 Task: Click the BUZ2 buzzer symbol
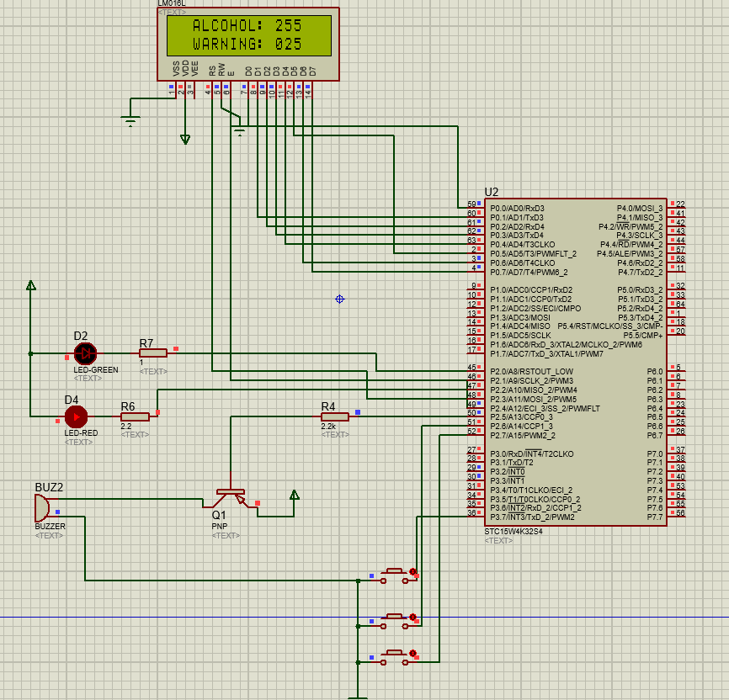point(42,508)
